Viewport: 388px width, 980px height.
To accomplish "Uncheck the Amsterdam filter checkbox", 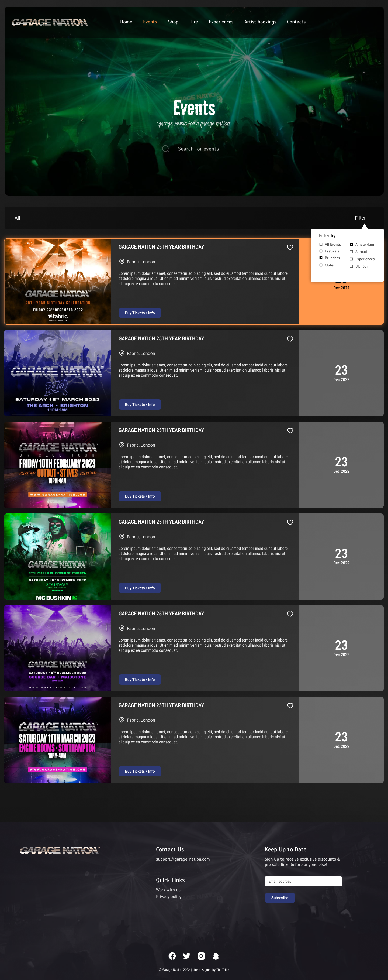I will pyautogui.click(x=351, y=244).
